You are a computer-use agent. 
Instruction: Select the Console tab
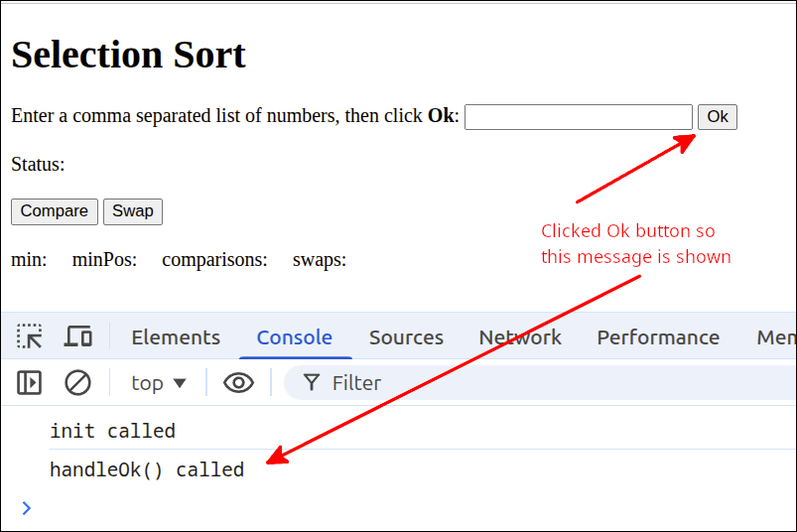point(294,337)
